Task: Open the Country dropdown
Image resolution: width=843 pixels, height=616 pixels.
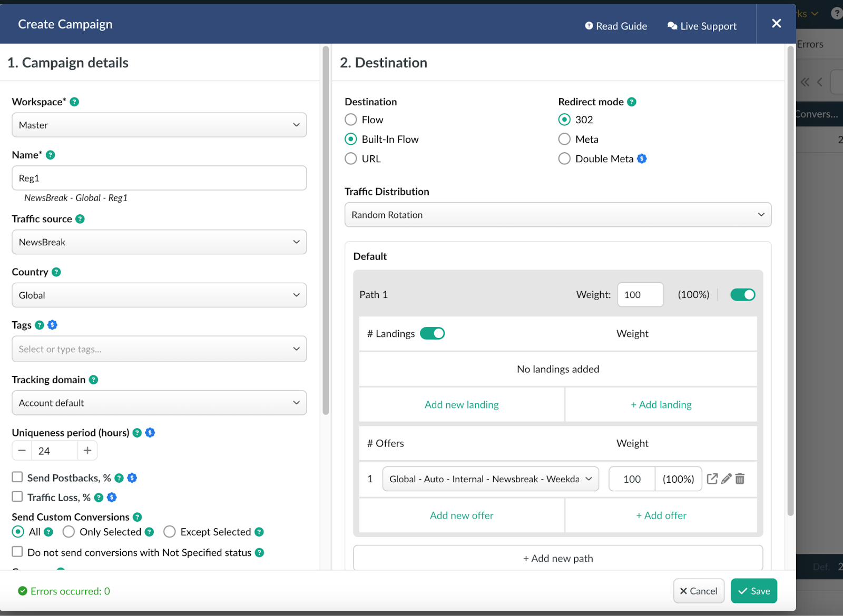Action: (159, 295)
